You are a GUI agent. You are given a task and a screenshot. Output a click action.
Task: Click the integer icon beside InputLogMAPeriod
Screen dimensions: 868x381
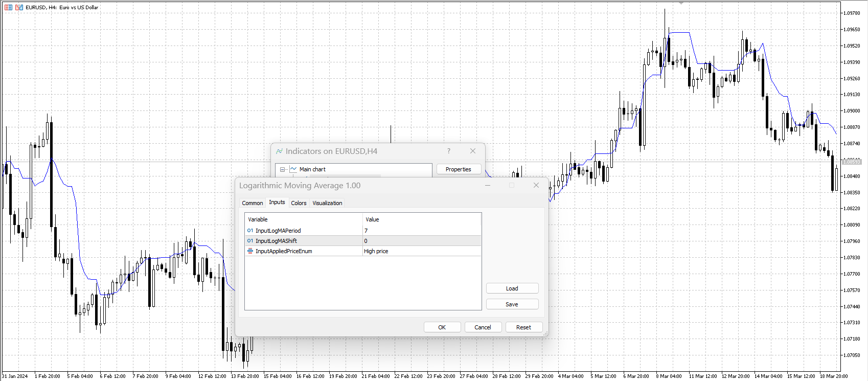click(250, 231)
